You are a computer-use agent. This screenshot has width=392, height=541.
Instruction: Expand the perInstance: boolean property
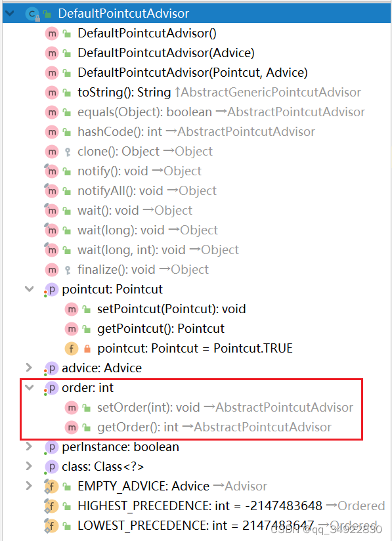[30, 446]
